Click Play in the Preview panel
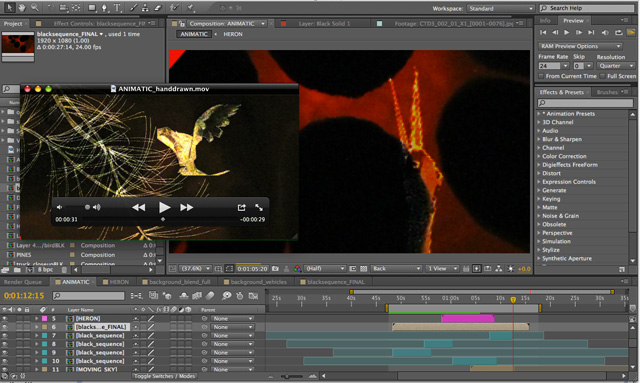640x383 pixels. pos(567,32)
